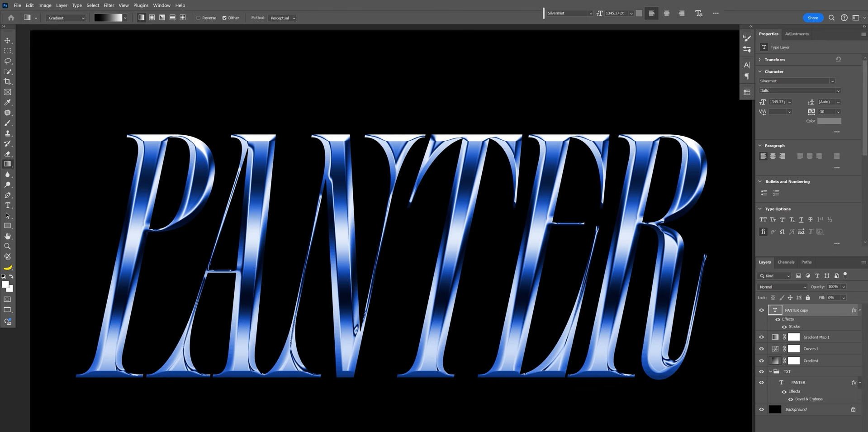Select the Horizontal Type tool
Viewport: 868px width, 432px height.
[x=8, y=205]
